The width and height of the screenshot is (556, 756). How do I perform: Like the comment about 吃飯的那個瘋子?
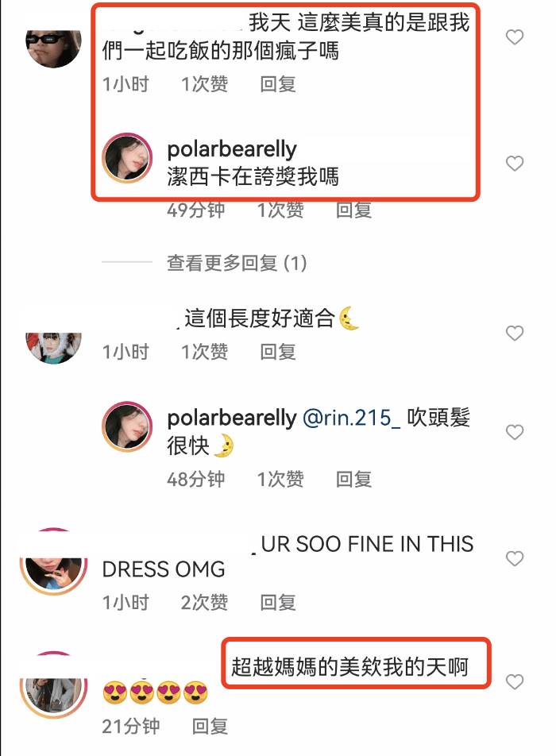(515, 37)
